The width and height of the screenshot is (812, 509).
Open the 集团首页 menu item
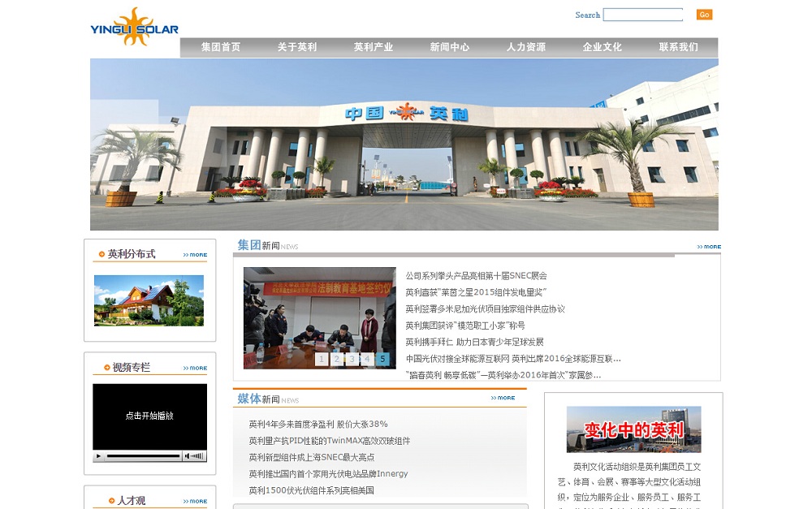[x=221, y=47]
